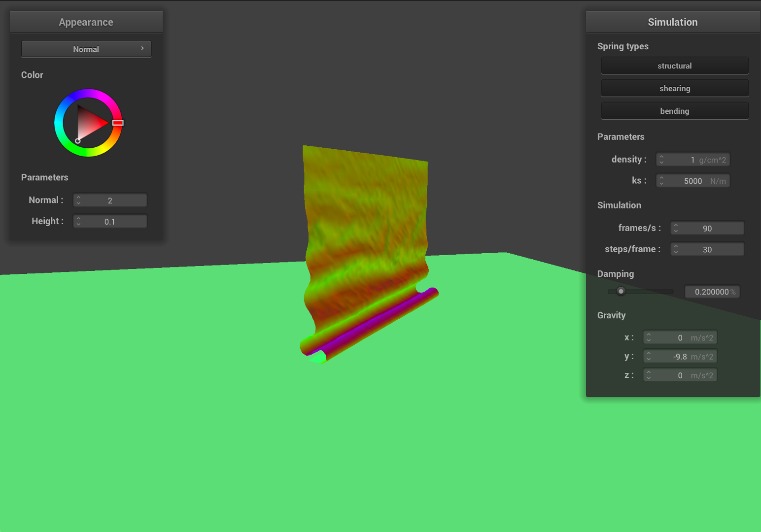Pick a shade inside the color triangle
Screen dimensions: 761x532
pos(89,123)
